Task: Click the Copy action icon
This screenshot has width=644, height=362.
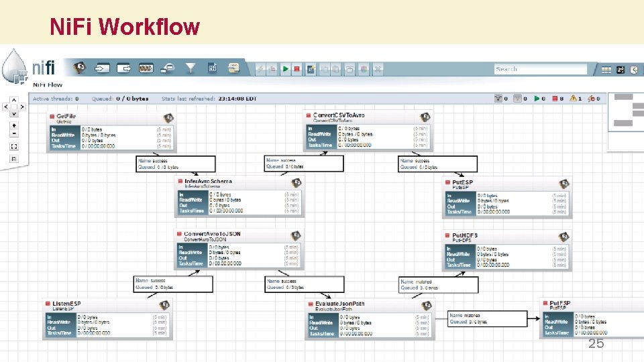Action: 325,69
